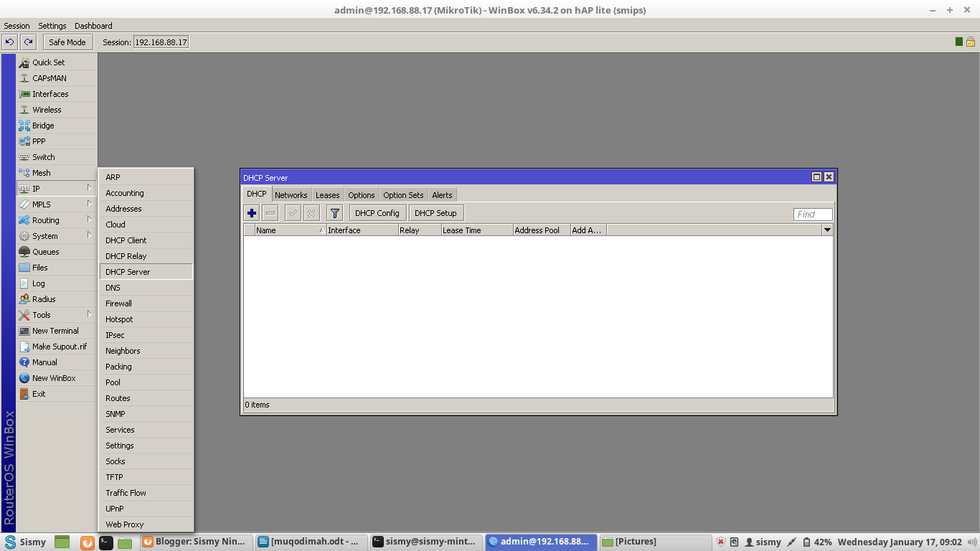The height and width of the screenshot is (551, 980).
Task: Switch to the Options tab
Action: coord(362,195)
